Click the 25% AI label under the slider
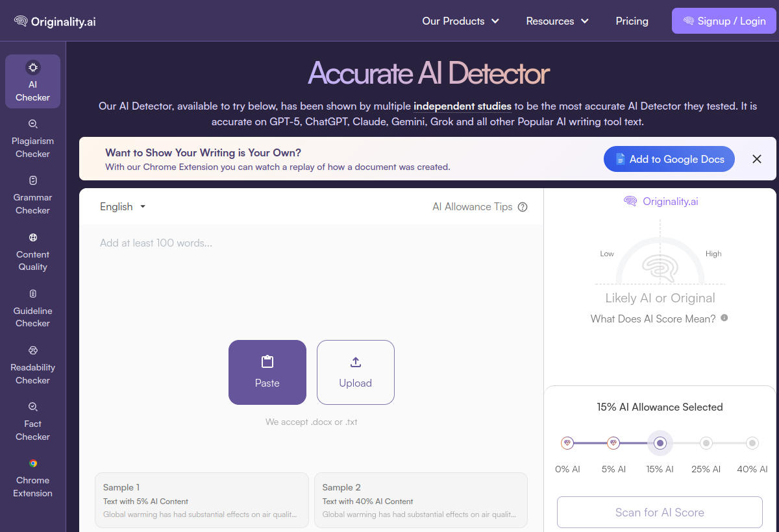779x532 pixels. tap(706, 469)
